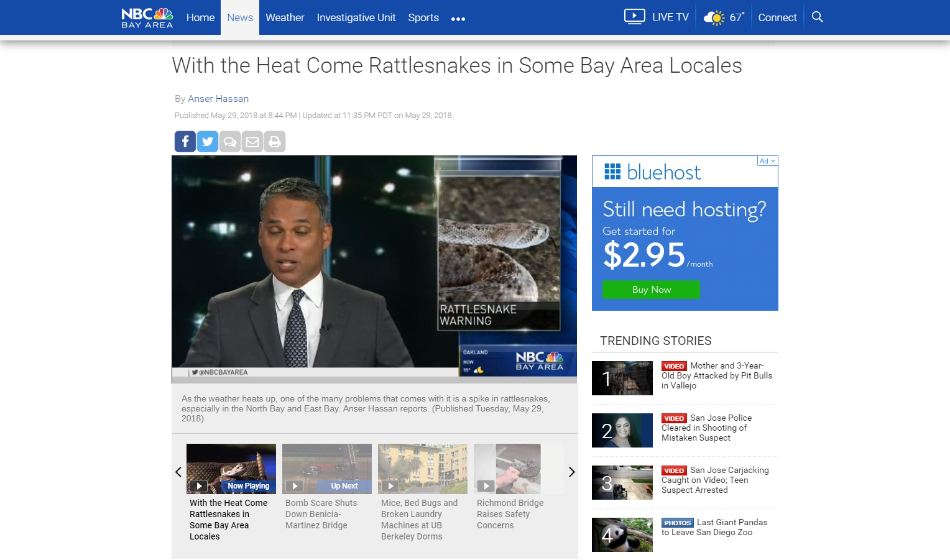The width and height of the screenshot is (950, 560).
Task: Open 'Mice, Bed Bugs and Broken Laundry' title
Action: [x=419, y=520]
